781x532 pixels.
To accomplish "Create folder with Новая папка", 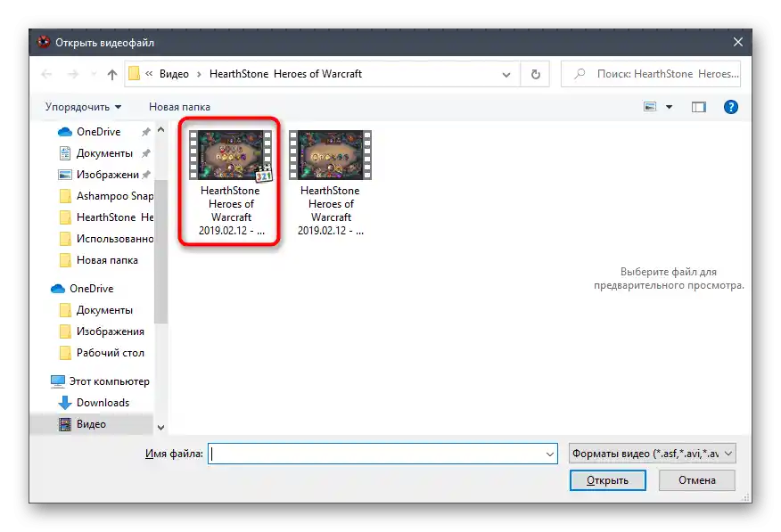I will point(179,107).
